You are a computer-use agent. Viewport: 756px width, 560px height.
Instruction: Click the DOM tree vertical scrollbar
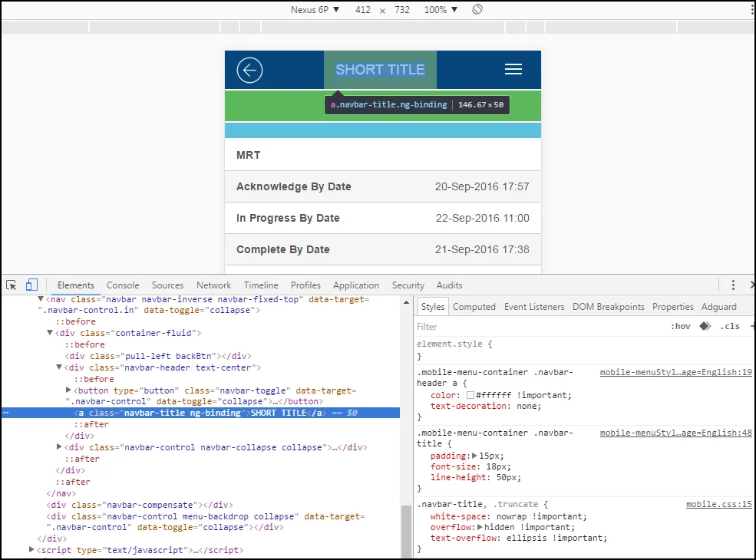coord(407,530)
